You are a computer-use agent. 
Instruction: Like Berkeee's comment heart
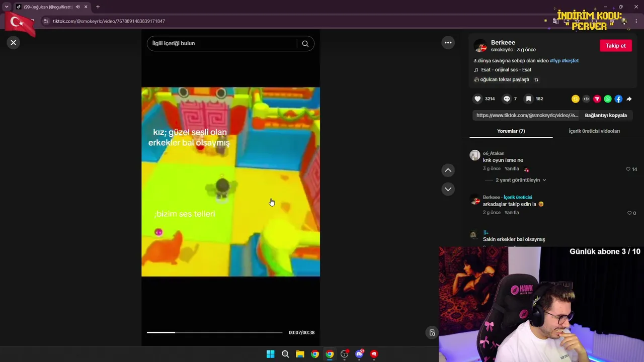[629, 213]
